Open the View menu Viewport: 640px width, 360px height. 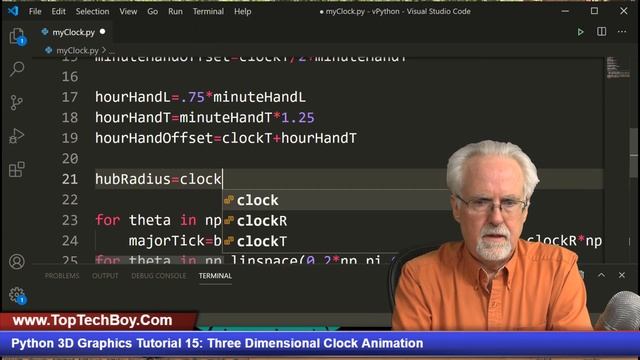click(x=128, y=11)
